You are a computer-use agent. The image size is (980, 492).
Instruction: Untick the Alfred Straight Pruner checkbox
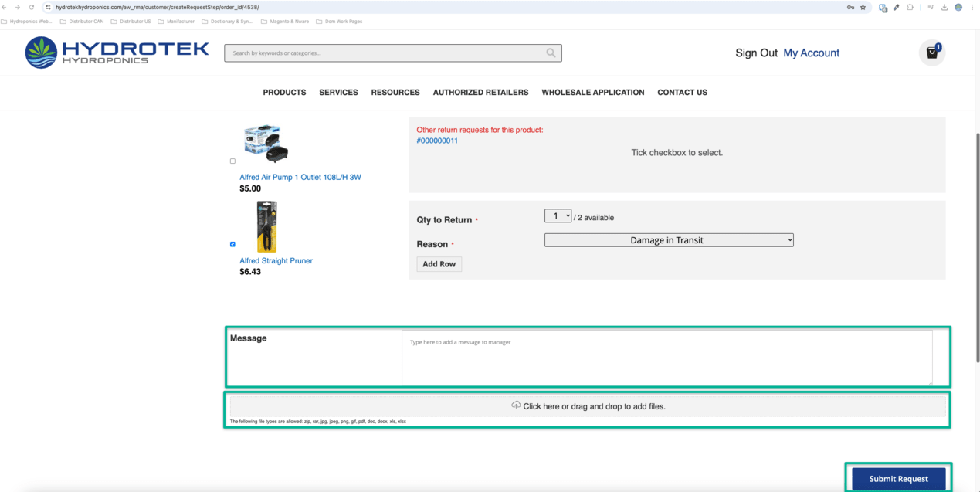[x=232, y=244]
